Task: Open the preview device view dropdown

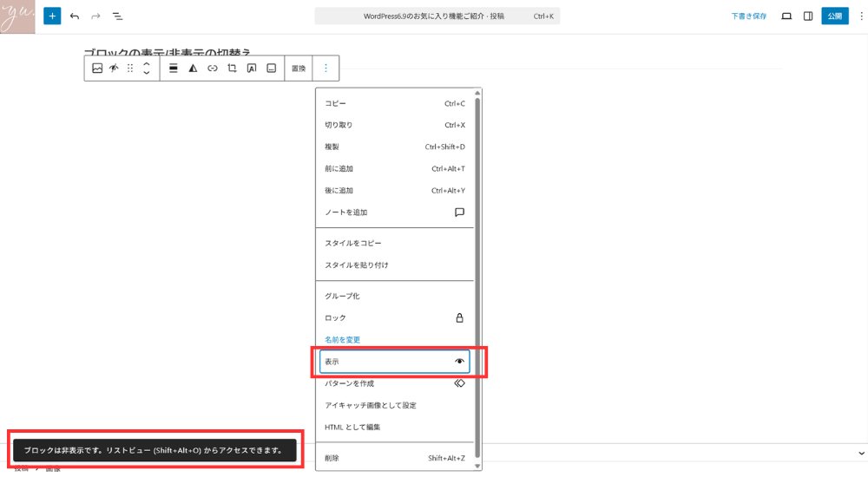Action: pos(786,16)
